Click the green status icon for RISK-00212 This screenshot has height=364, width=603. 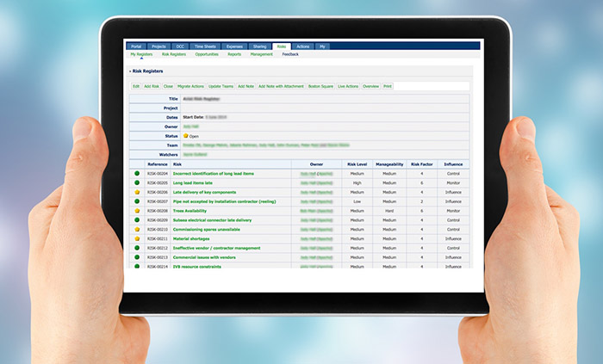[x=137, y=248]
